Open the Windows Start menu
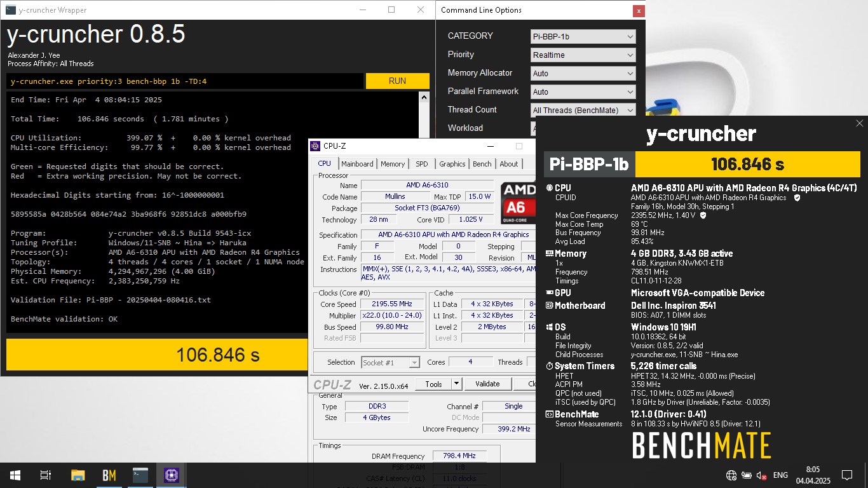868x488 pixels. (15, 475)
